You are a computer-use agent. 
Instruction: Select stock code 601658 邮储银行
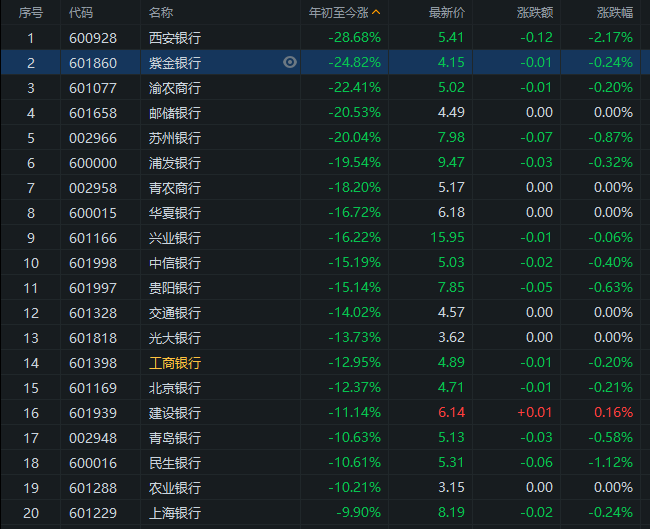(93, 113)
